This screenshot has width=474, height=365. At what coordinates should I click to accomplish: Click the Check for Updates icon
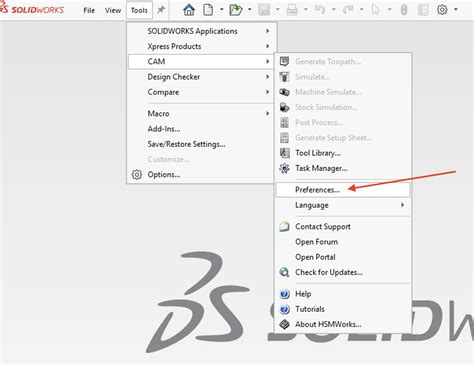point(284,272)
